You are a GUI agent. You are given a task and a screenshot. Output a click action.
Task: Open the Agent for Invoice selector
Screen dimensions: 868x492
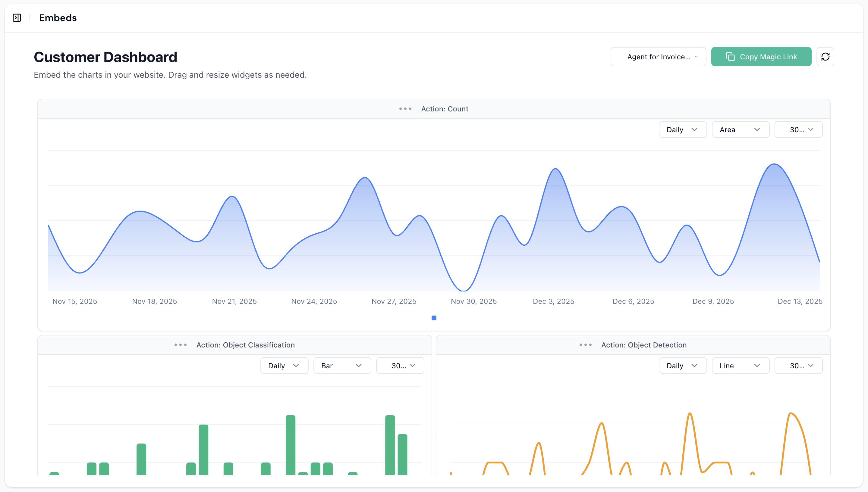658,56
